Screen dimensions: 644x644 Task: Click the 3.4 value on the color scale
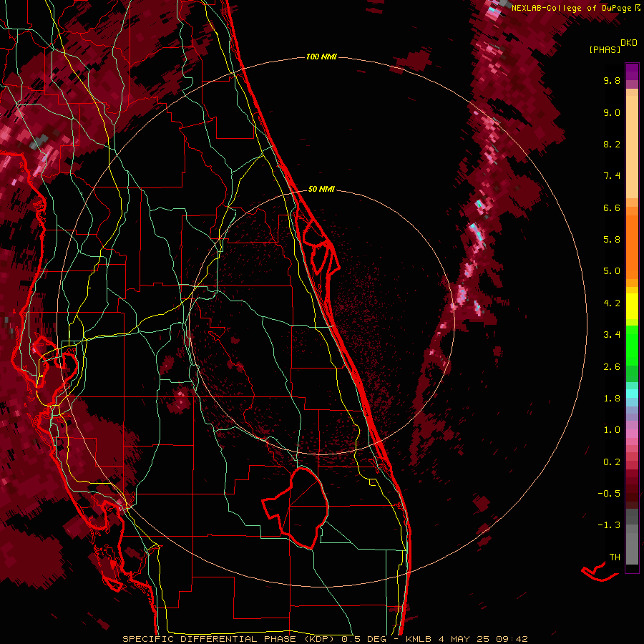click(x=612, y=335)
